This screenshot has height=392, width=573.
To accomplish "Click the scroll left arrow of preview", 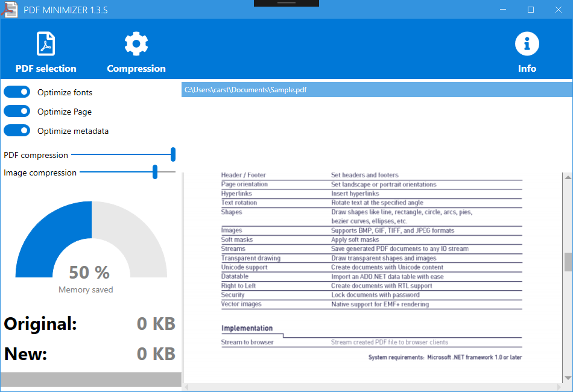I will click(186, 387).
